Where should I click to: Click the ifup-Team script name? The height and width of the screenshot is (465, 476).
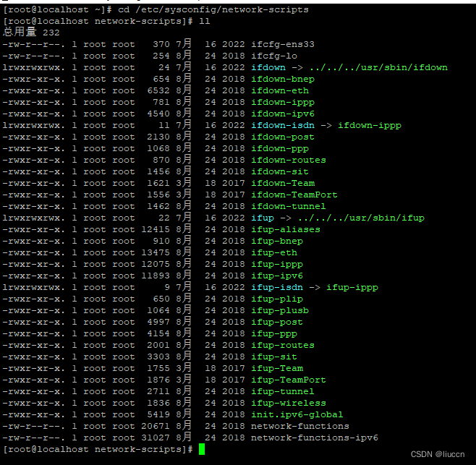(277, 368)
